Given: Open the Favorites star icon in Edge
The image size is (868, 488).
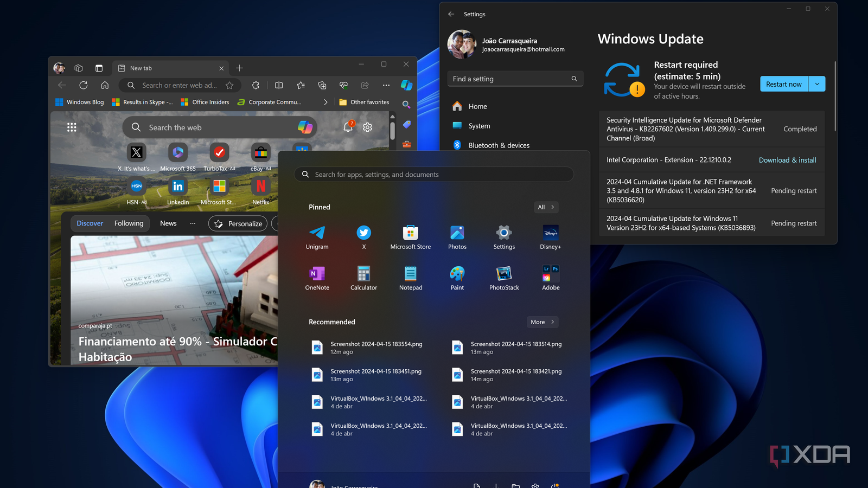Looking at the screenshot, I should [301, 85].
